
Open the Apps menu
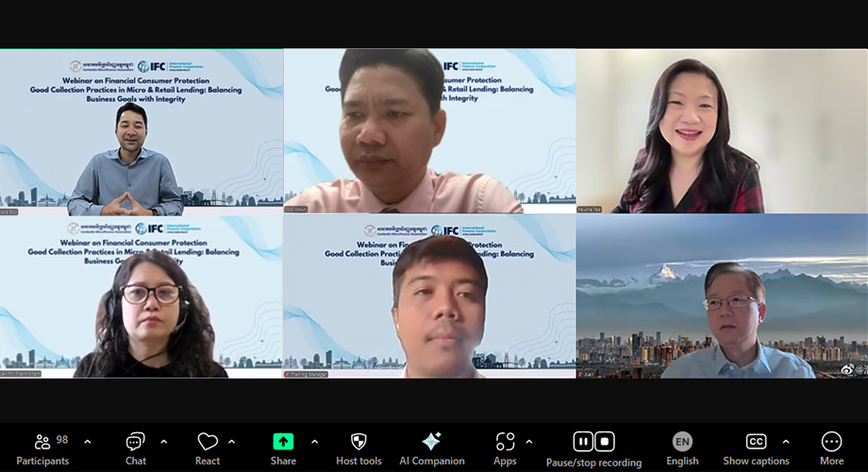pyautogui.click(x=505, y=447)
